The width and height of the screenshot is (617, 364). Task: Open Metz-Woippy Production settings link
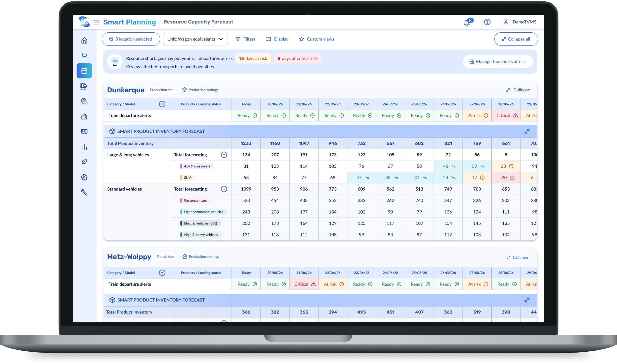pyautogui.click(x=200, y=257)
